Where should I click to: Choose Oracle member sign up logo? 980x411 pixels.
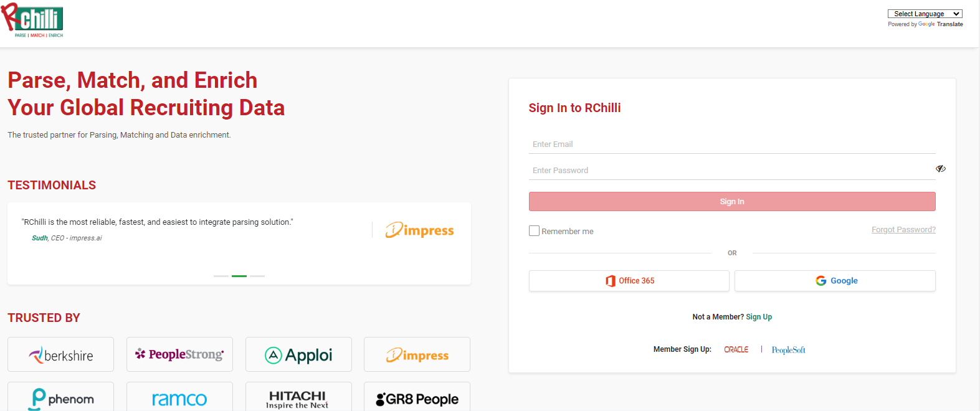tap(736, 349)
